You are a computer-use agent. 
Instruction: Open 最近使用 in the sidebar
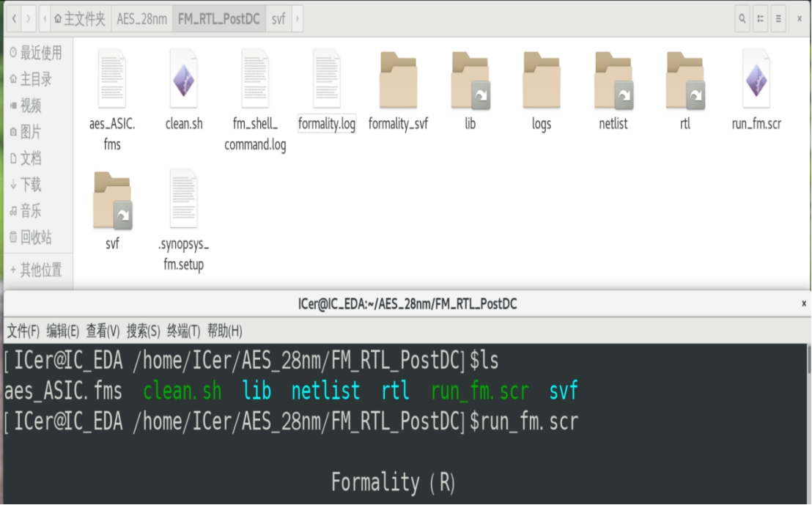pyautogui.click(x=36, y=52)
